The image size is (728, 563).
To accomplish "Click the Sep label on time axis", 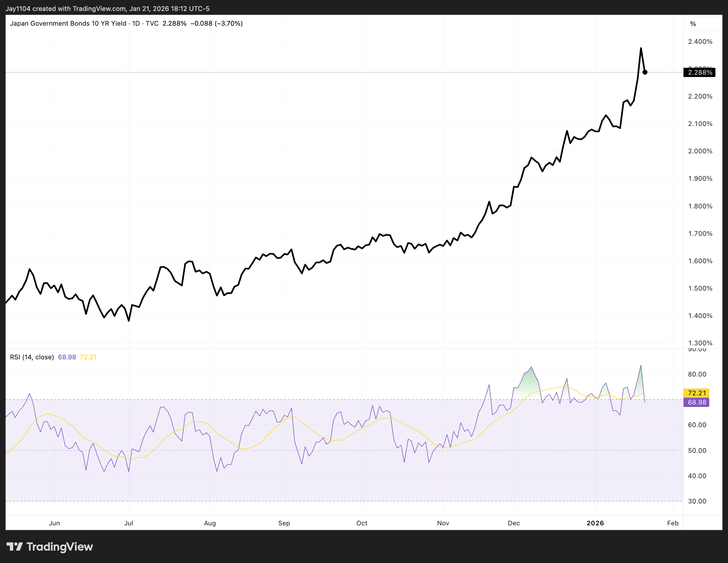I will (284, 523).
